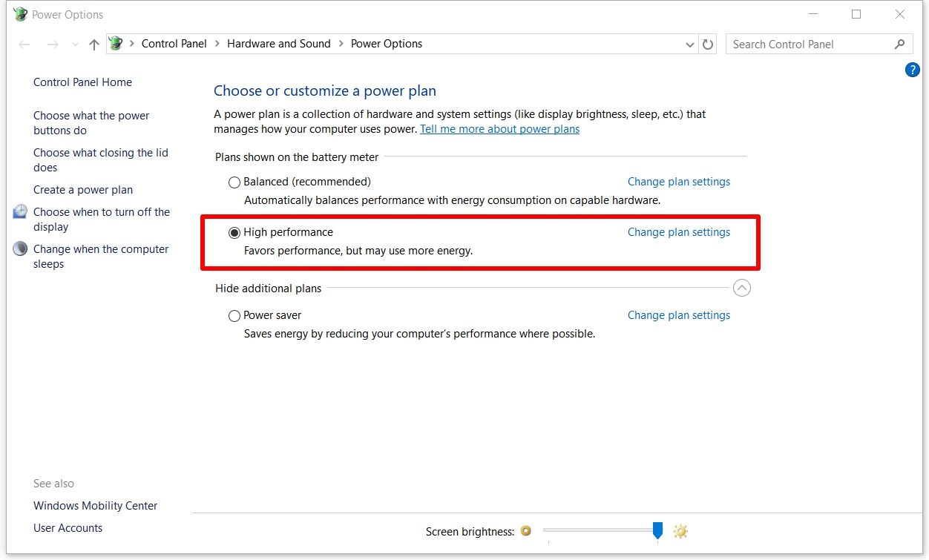Click the dim brightness sun icon
929x560 pixels.
pos(526,531)
